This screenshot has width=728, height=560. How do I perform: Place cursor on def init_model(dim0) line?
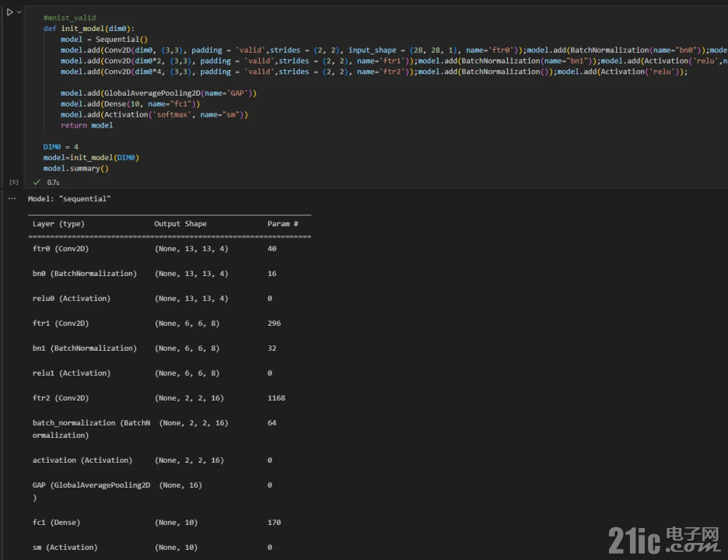point(89,28)
